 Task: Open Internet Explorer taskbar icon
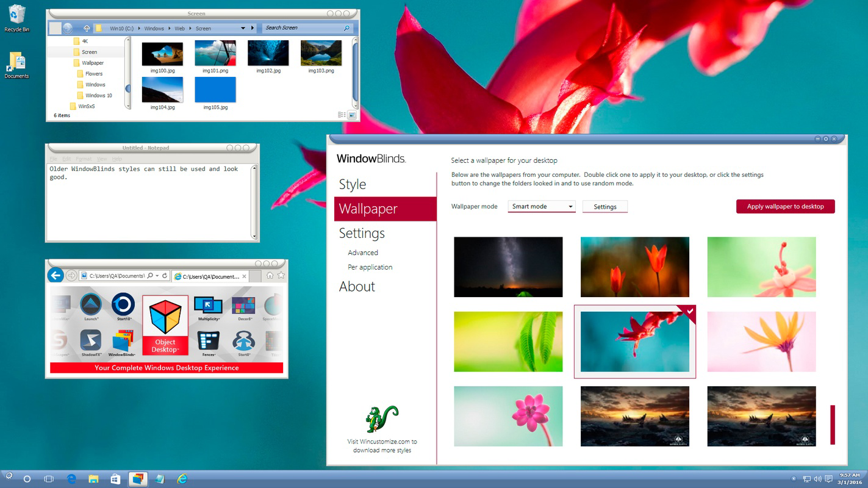point(182,479)
